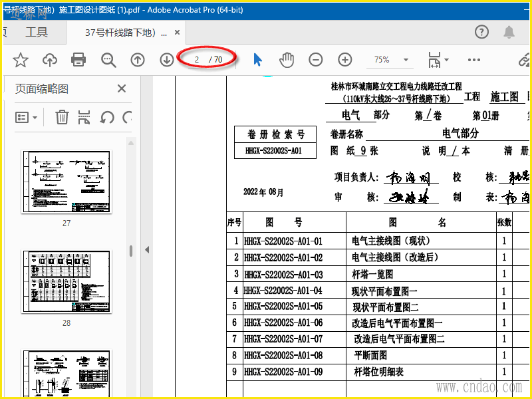Select the thumbnail below page 28
The image size is (532, 399).
click(66, 373)
